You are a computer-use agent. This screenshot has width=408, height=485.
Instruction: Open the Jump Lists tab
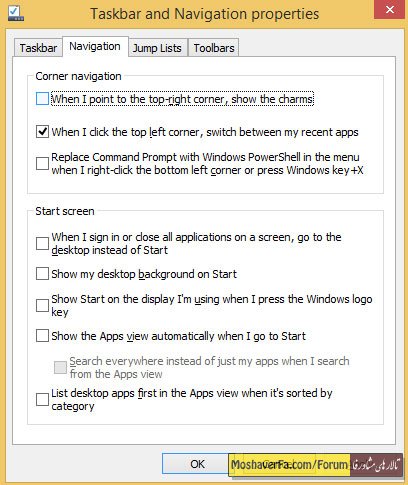pyautogui.click(x=157, y=48)
